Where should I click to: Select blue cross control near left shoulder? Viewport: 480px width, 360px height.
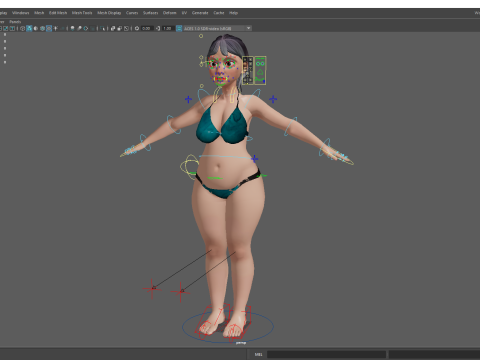click(273, 99)
